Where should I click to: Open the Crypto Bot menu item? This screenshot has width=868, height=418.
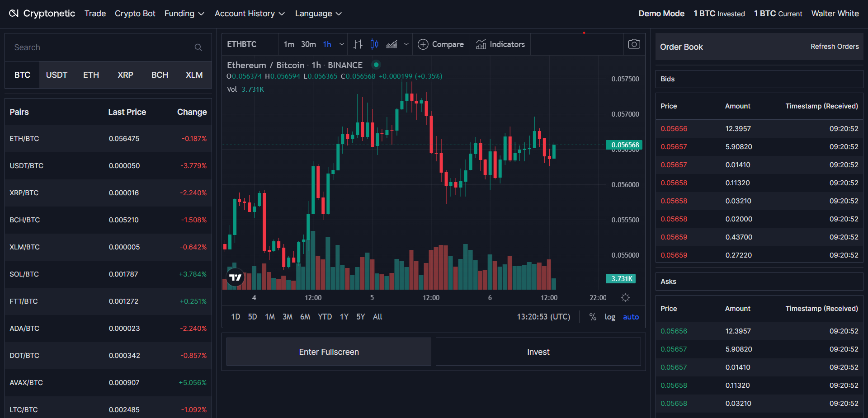point(135,14)
